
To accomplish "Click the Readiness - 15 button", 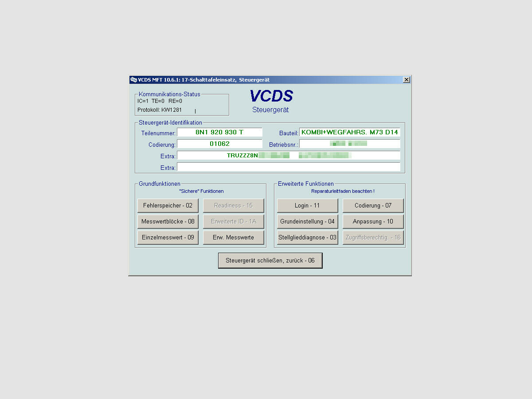I will point(234,206).
